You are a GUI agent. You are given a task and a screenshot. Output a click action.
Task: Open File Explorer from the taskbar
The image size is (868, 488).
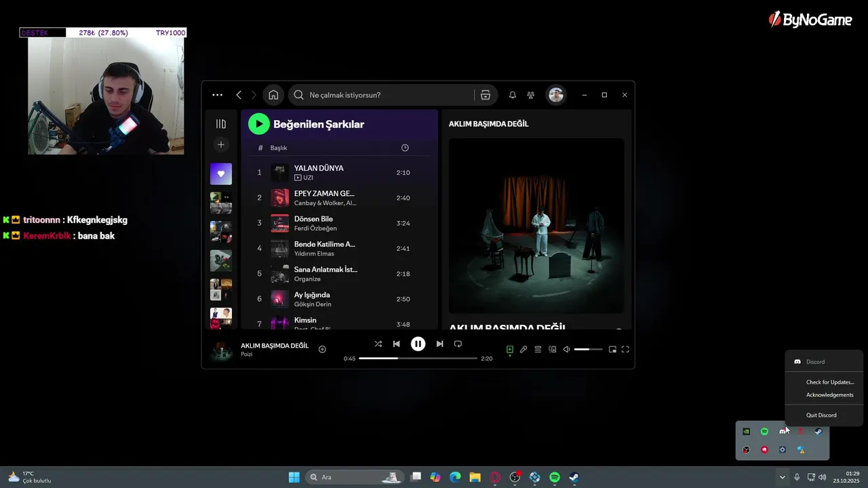coord(475,477)
